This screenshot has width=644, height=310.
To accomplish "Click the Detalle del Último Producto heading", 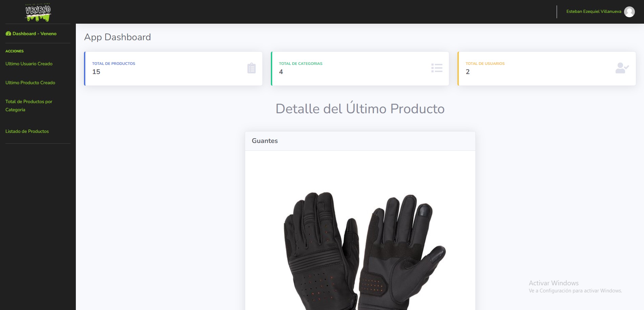I will pyautogui.click(x=360, y=109).
